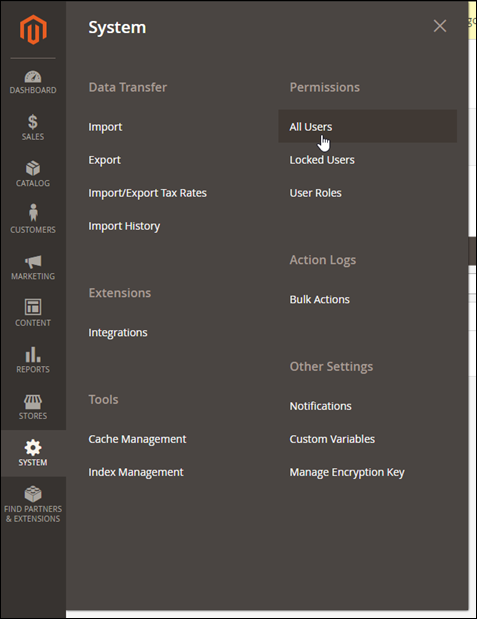Open the Dashboard sidebar icon
The image size is (477, 619).
coord(33,77)
